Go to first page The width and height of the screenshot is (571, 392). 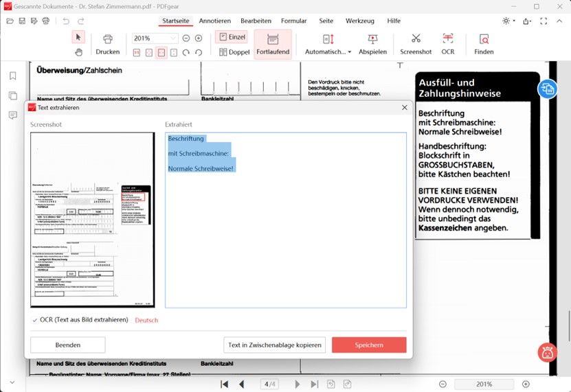tap(224, 384)
